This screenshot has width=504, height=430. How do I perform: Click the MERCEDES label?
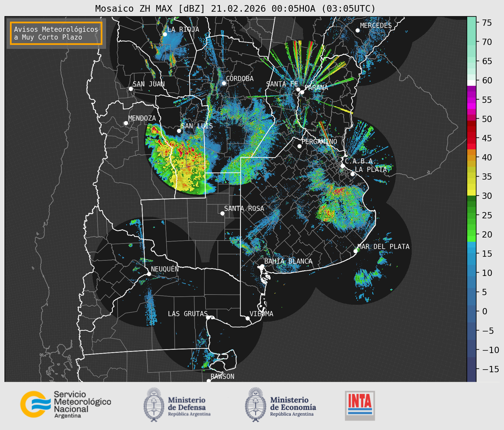376,26
